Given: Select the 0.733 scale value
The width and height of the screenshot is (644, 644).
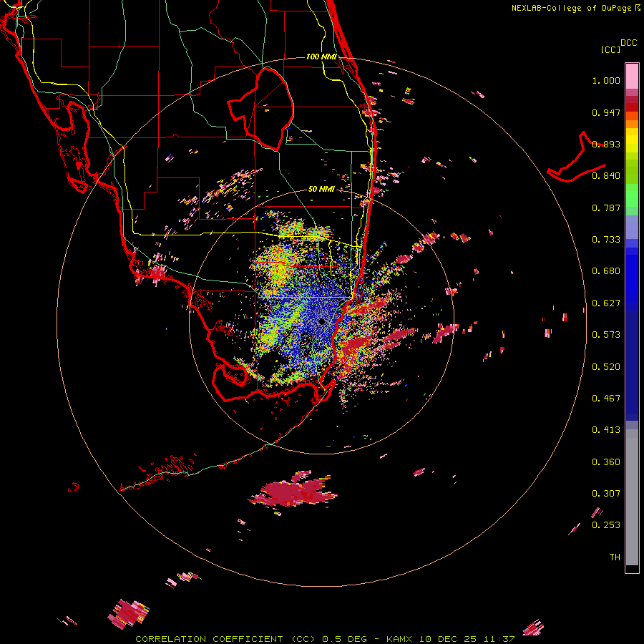Looking at the screenshot, I should tap(606, 240).
